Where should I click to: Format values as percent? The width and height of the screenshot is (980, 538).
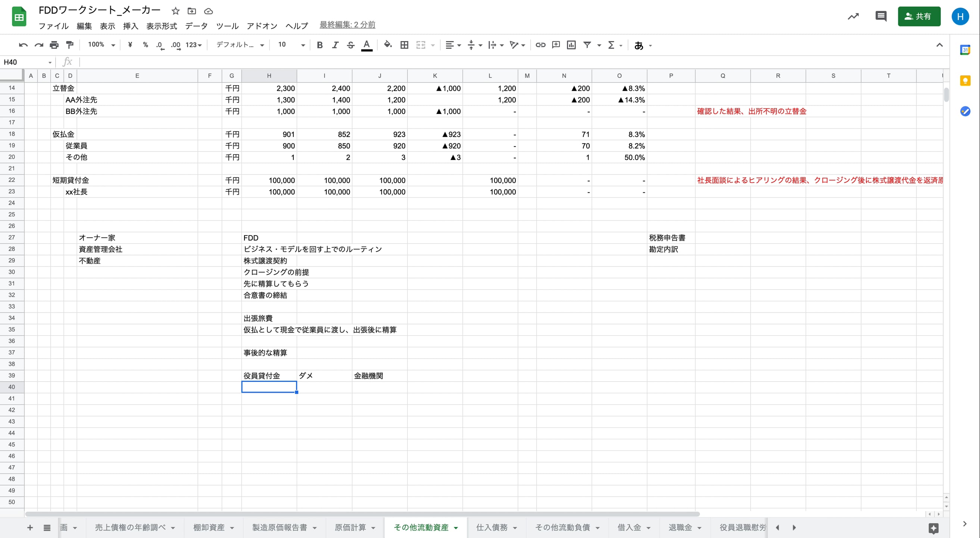pyautogui.click(x=145, y=44)
